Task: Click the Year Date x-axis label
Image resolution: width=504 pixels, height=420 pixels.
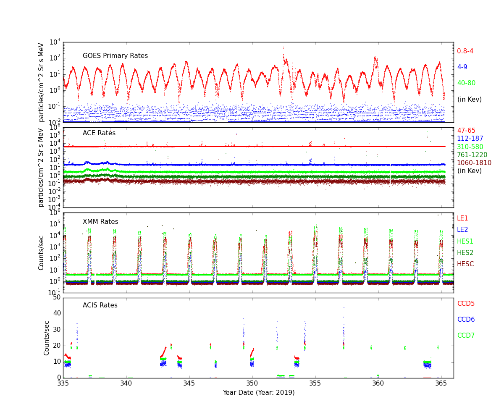Action: [x=258, y=393]
